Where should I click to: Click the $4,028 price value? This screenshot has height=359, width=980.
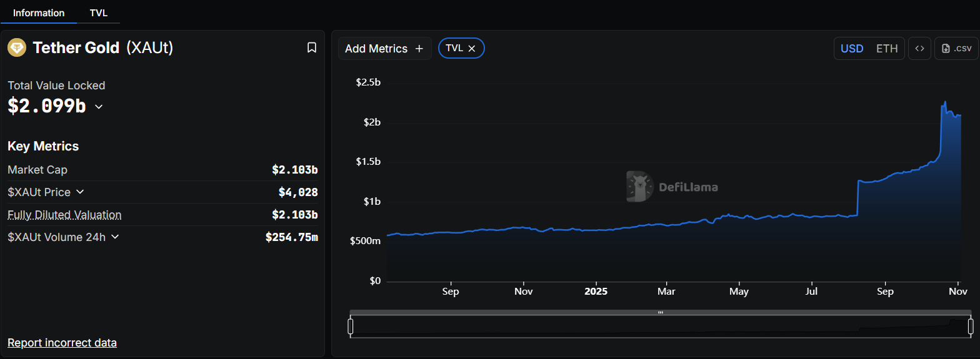[x=298, y=192]
